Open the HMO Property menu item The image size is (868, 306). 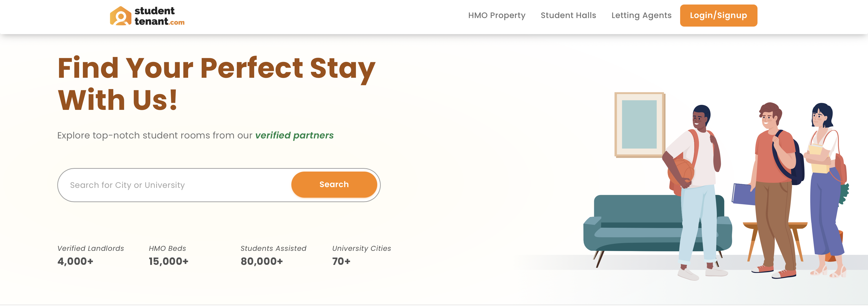(496, 16)
